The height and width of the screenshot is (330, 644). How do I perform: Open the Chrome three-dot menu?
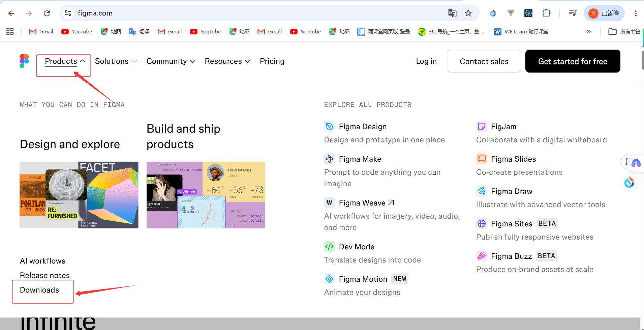tap(636, 13)
